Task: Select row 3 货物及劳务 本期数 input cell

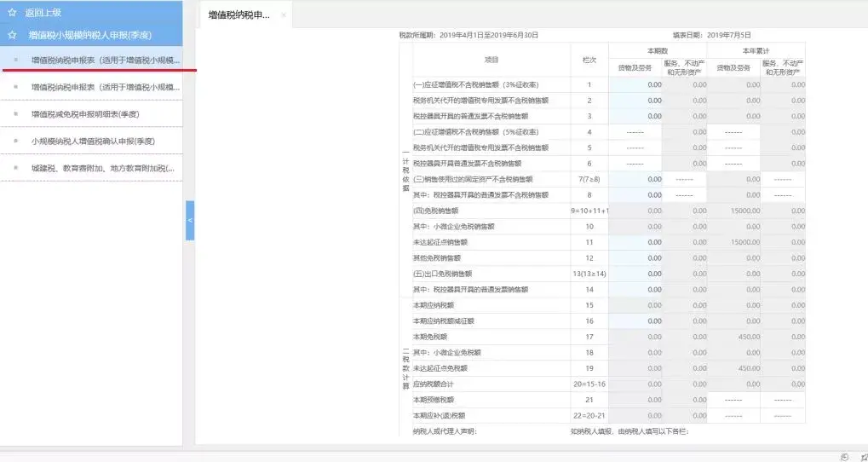Action: click(x=635, y=116)
